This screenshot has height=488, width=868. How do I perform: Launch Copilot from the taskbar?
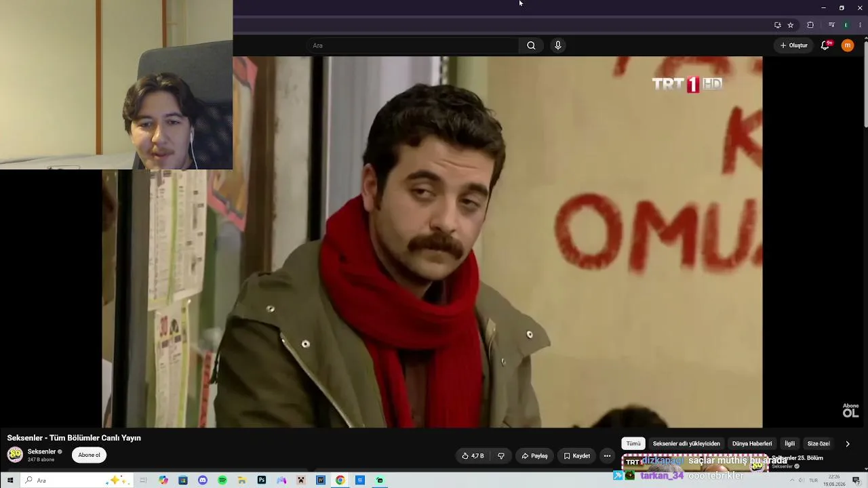click(x=163, y=481)
